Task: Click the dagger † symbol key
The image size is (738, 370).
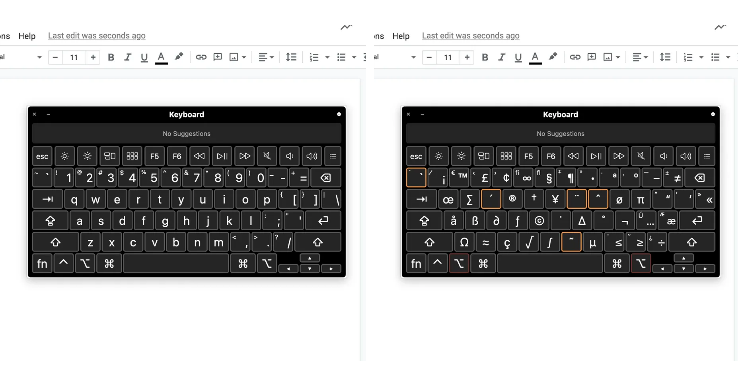Action: 534,199
